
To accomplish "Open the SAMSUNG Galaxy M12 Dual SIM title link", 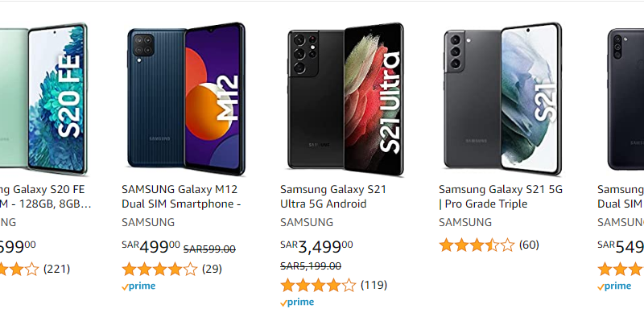I will (x=181, y=196).
